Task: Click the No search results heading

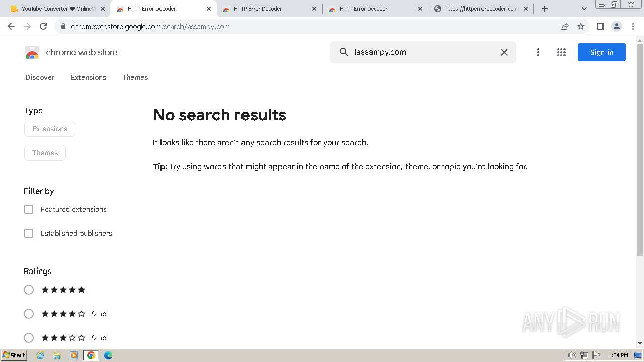Action: 219,115
